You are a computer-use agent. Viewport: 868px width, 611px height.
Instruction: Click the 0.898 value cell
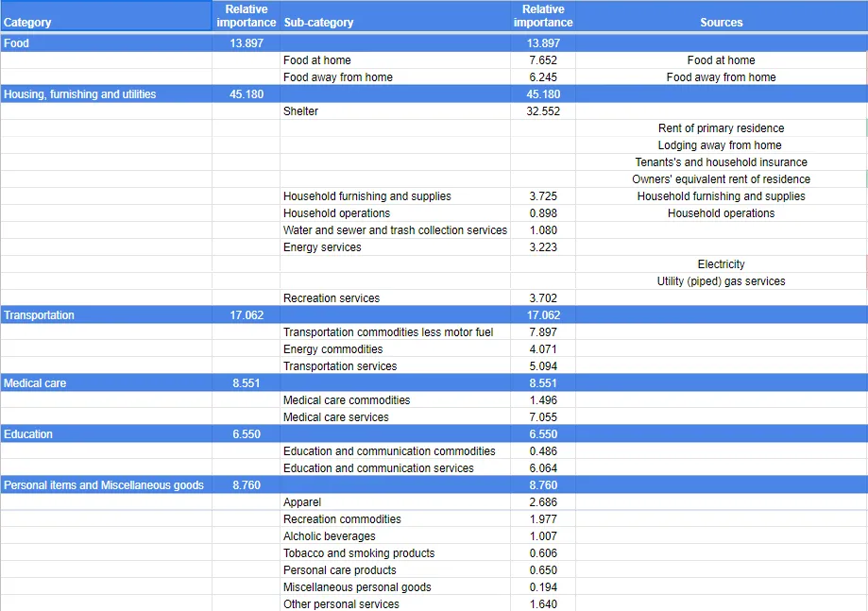[543, 213]
